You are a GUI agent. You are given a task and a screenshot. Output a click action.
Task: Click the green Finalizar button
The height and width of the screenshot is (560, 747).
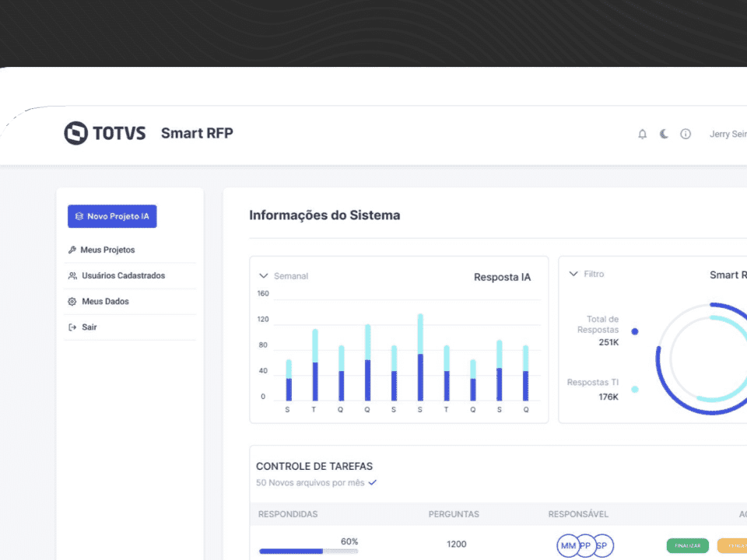tap(687, 546)
